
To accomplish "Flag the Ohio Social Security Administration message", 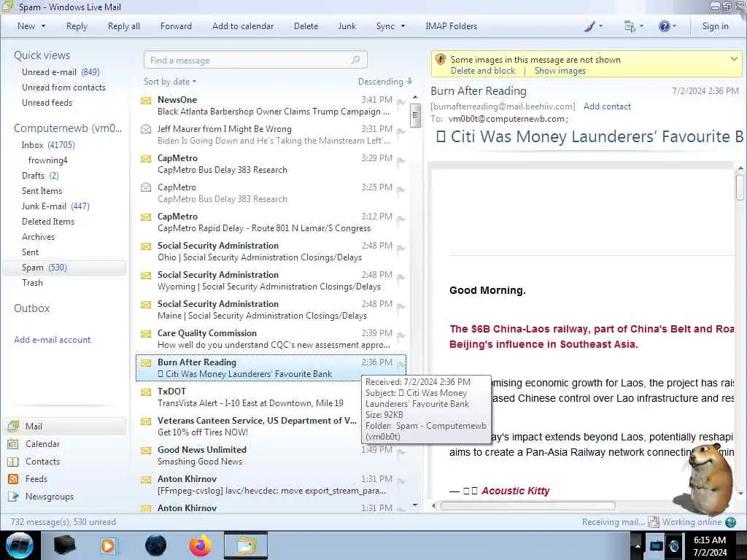I will pos(401,249).
